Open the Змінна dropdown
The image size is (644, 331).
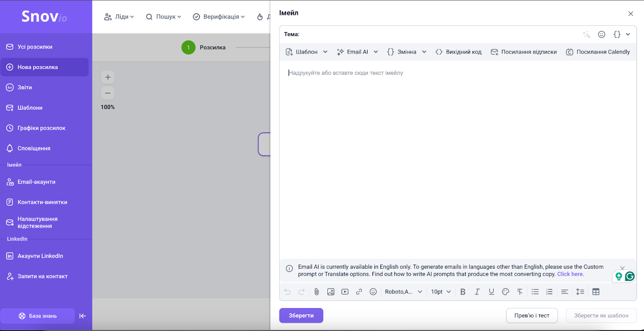(407, 52)
